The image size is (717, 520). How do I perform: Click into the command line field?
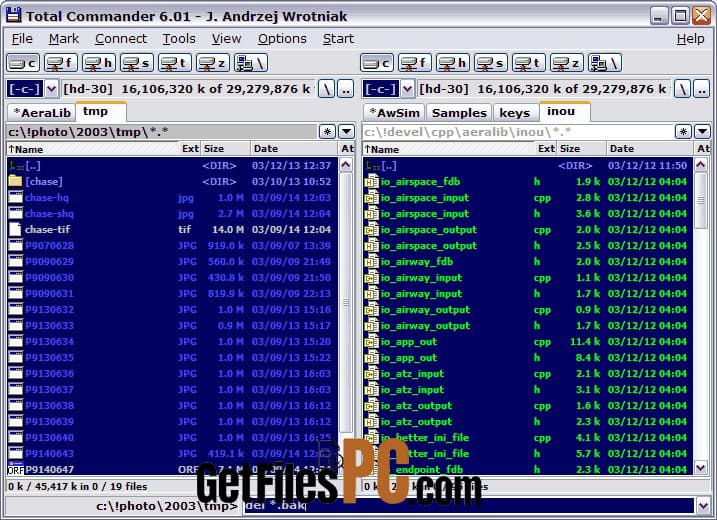click(469, 506)
